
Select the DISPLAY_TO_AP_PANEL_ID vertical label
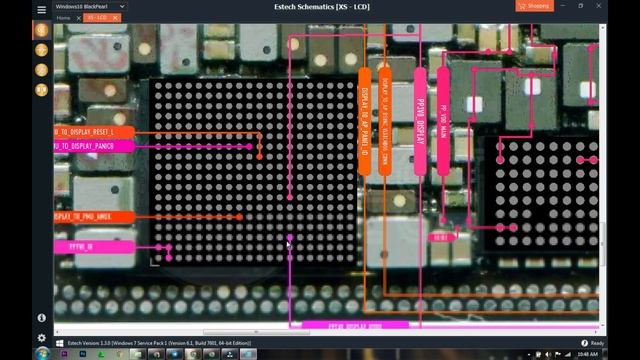[x=364, y=122]
